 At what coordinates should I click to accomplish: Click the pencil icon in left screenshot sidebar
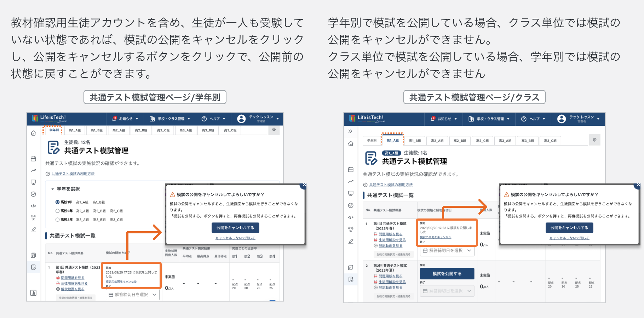(x=33, y=229)
